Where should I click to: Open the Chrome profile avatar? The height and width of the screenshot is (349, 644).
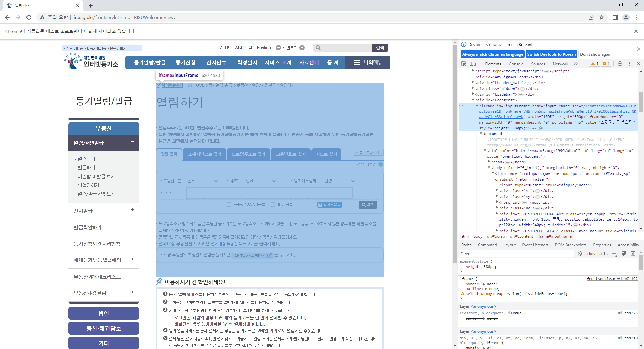(626, 17)
